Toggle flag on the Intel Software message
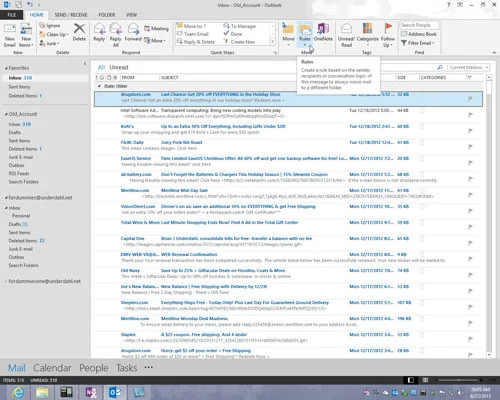This screenshot has height=400, width=500. click(x=470, y=115)
